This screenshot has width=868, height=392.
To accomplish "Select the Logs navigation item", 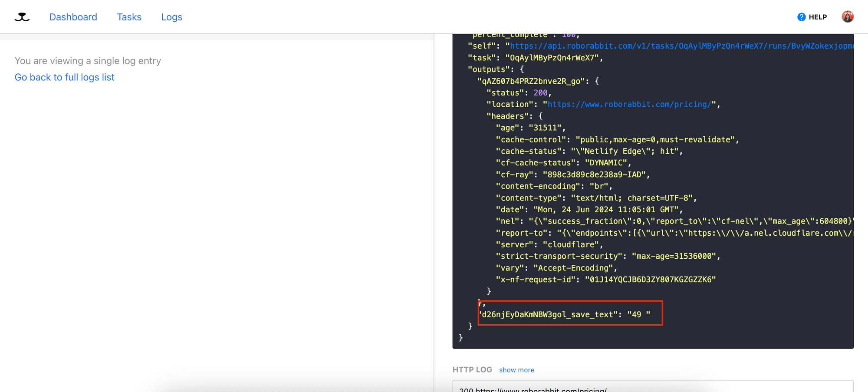I will point(171,16).
